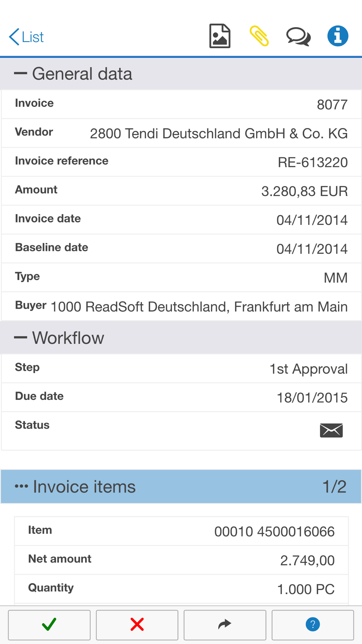Tap the Due date 18/01/2015 row
The height and width of the screenshot is (644, 362).
pos(181,397)
